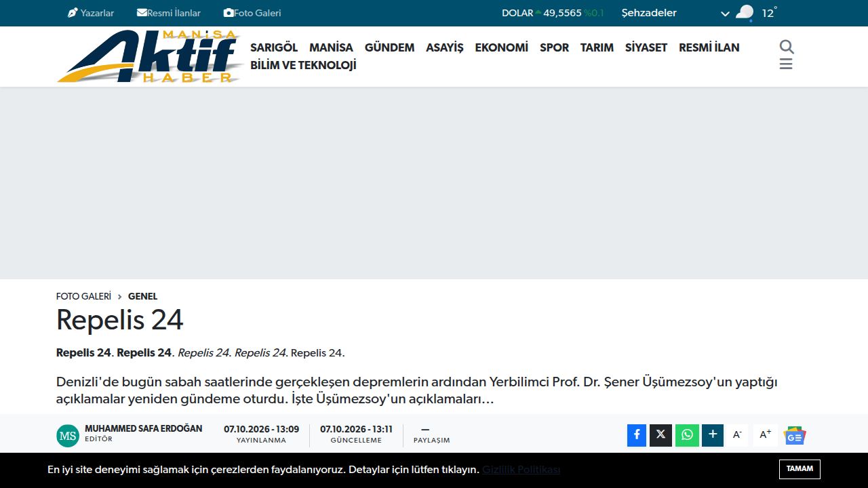Open more sharing options plus icon
The height and width of the screenshot is (488, 868).
click(x=713, y=435)
